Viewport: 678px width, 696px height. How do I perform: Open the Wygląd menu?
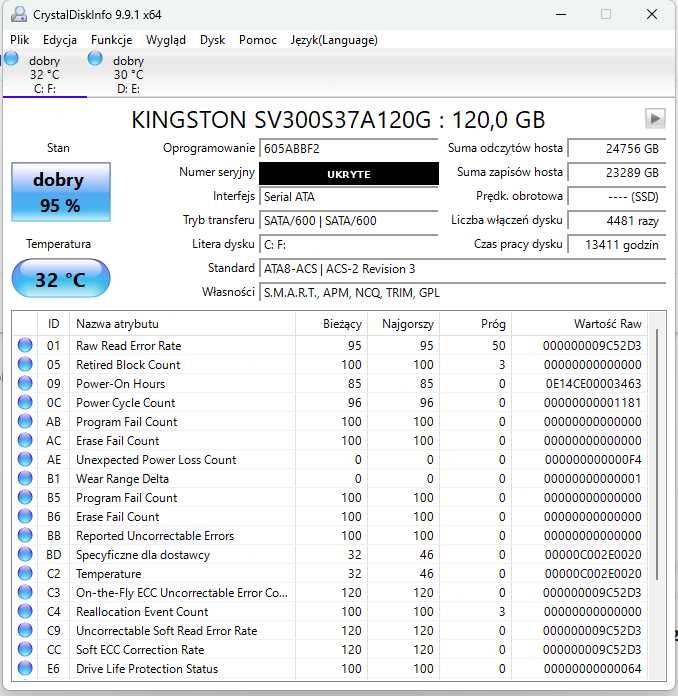pos(166,40)
